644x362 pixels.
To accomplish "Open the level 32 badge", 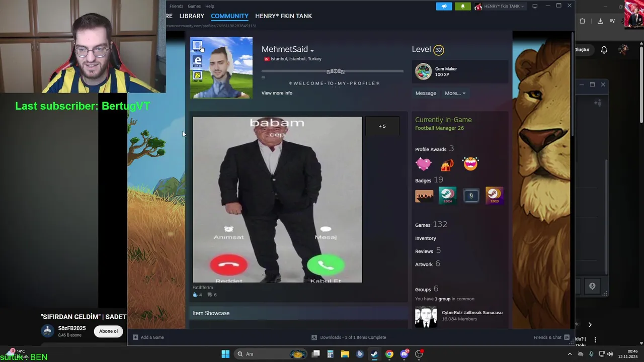I will [439, 50].
